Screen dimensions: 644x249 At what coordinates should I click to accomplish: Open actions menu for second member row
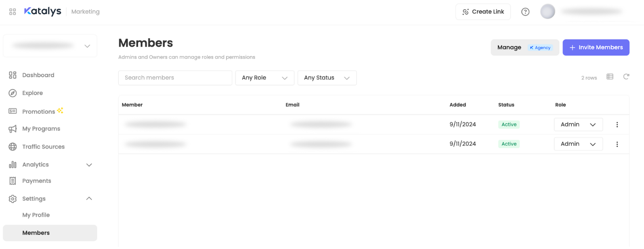[x=617, y=144]
